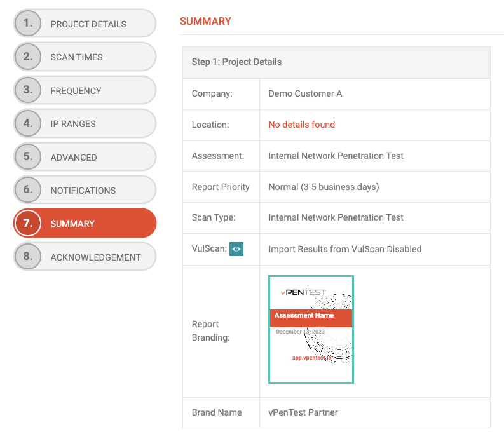Select the "Normal (3-5 business days)" priority value
The image size is (504, 441).
[324, 187]
